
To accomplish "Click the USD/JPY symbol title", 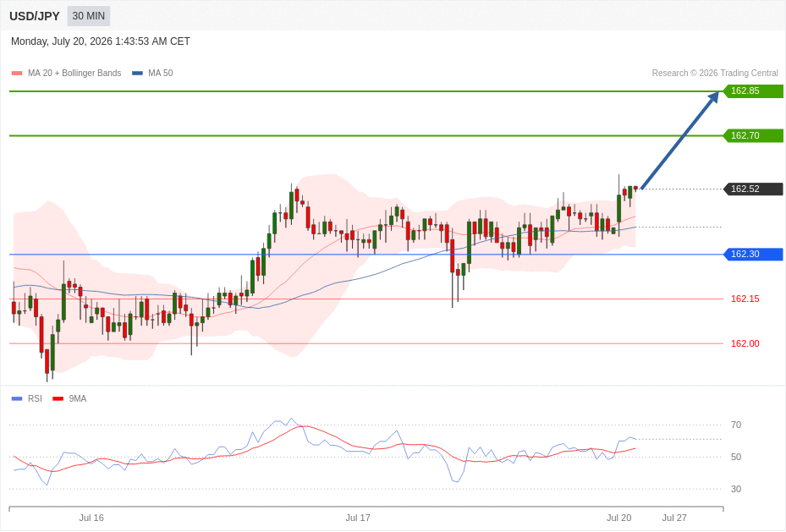I will (34, 16).
